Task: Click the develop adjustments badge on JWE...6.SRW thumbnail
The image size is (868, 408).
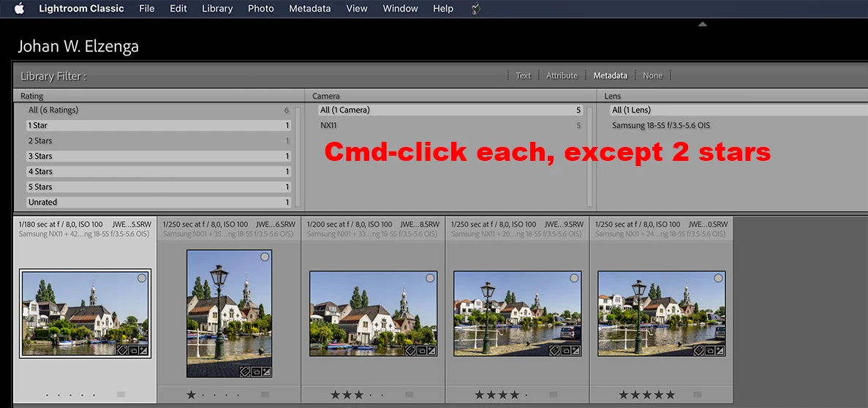Action: pos(265,371)
